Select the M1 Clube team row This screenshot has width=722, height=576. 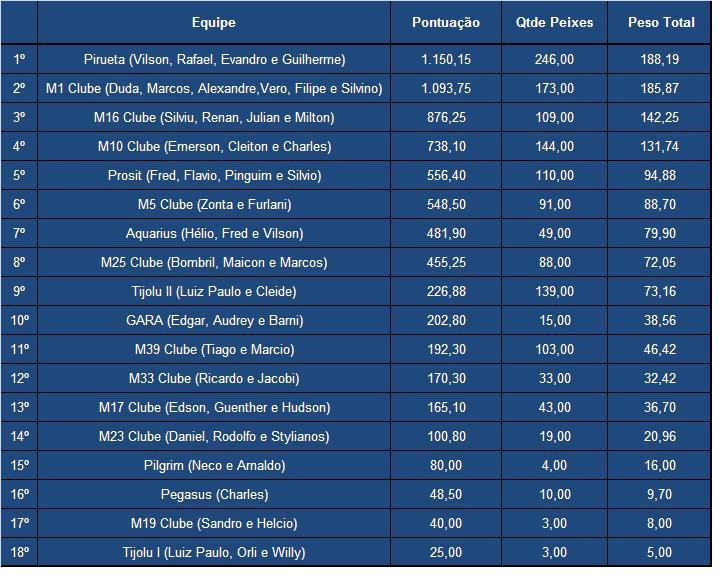(x=214, y=89)
